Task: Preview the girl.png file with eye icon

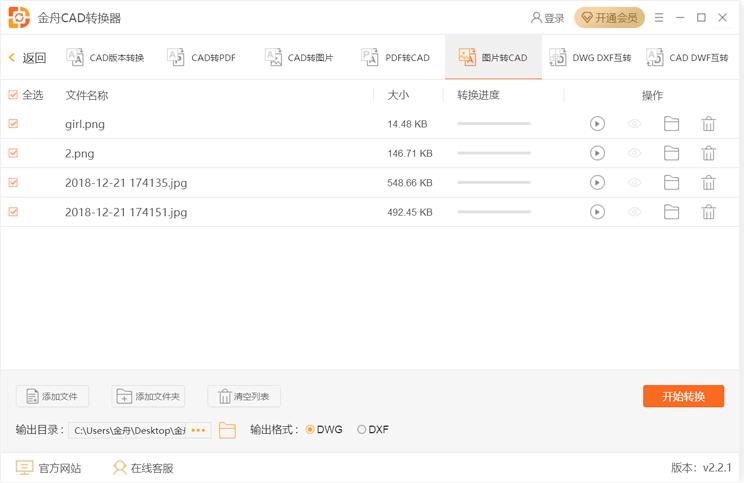Action: [634, 124]
